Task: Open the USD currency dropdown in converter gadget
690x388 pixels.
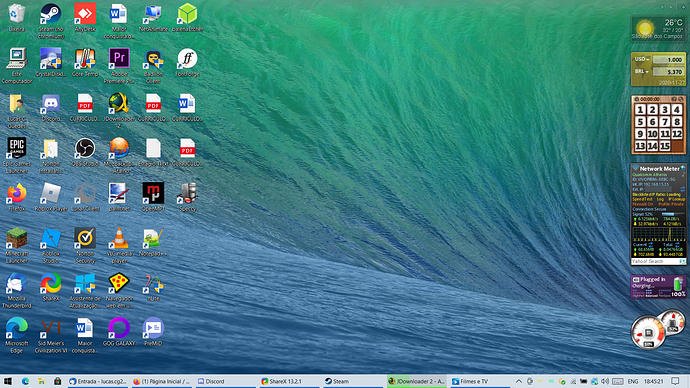Action: pos(642,59)
